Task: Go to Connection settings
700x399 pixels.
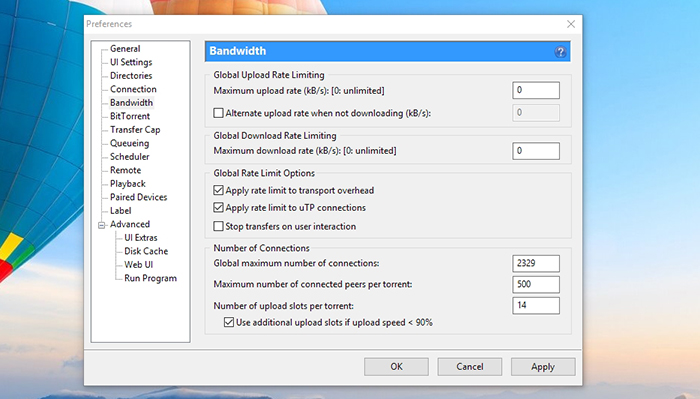Action: point(133,89)
